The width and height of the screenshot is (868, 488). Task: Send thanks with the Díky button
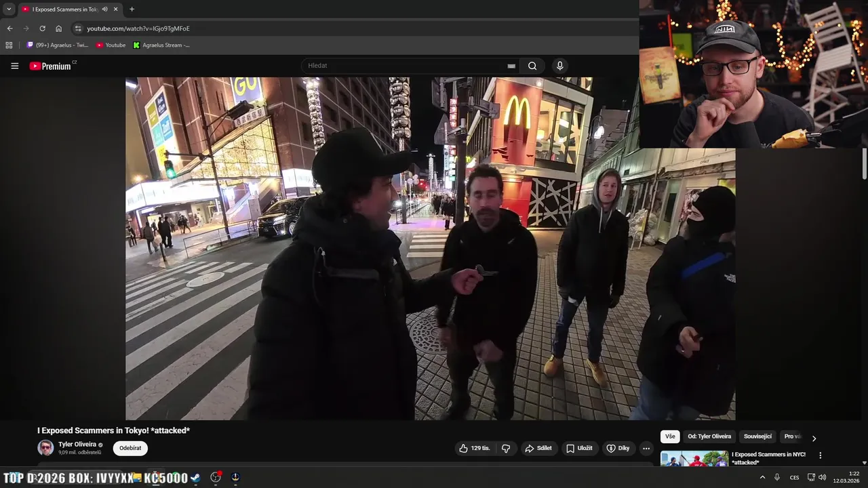point(618,448)
